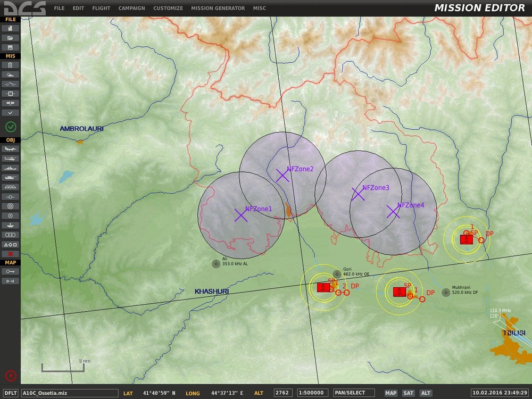Click the red X delete object tool

click(x=10, y=254)
